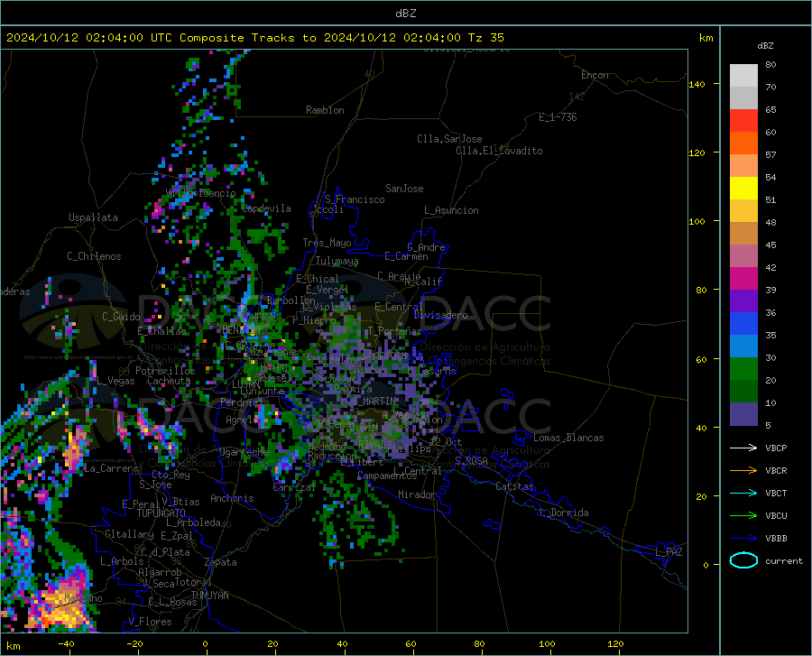Click the Divisadero label
The width and height of the screenshot is (812, 656).
tap(440, 315)
